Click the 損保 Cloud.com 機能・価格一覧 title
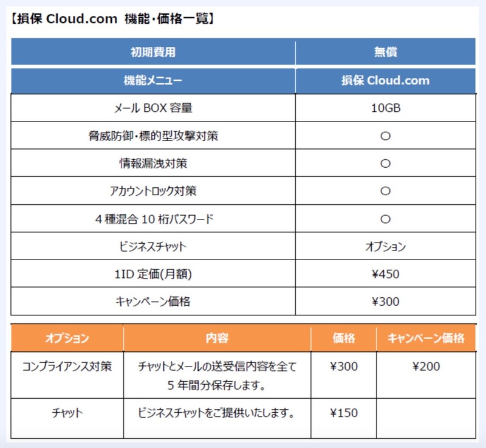 [x=113, y=19]
